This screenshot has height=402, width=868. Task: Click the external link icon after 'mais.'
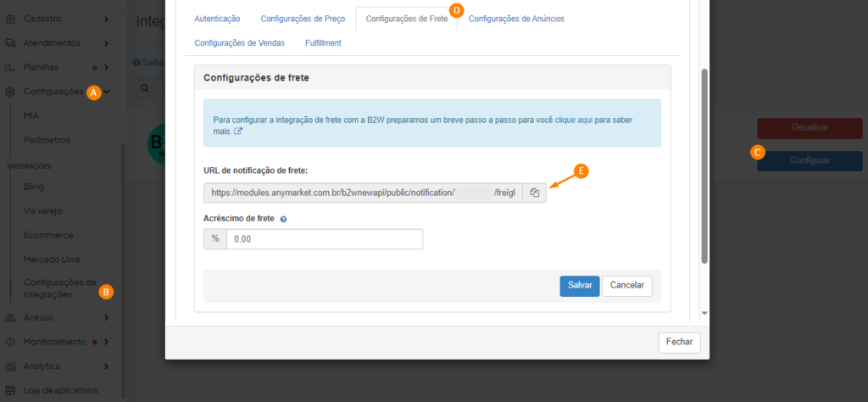tap(238, 131)
